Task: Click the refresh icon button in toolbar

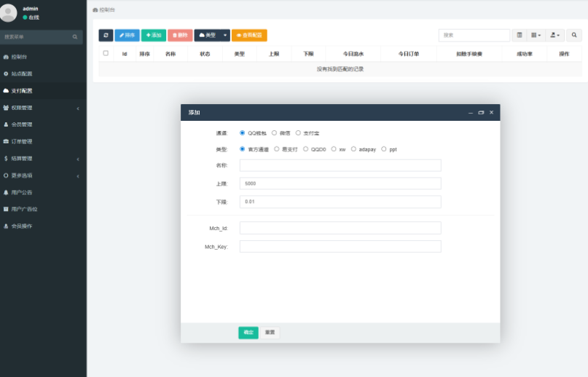Action: [x=106, y=35]
